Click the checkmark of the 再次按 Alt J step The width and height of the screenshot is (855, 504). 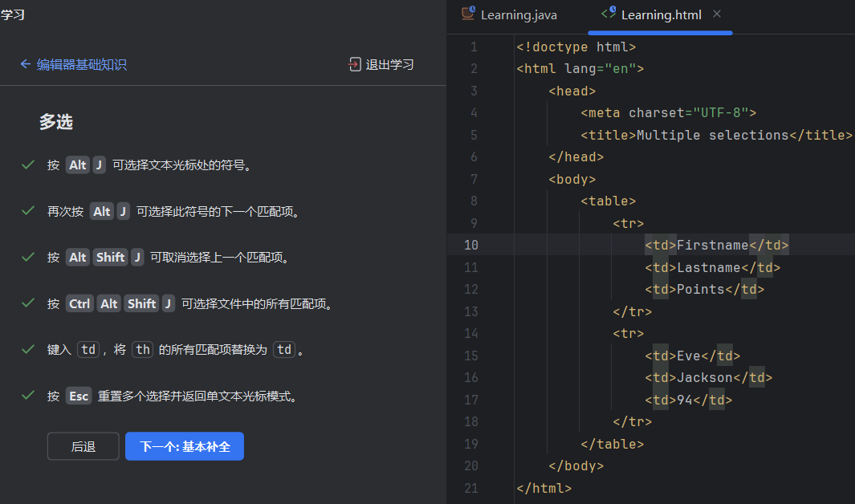pyautogui.click(x=28, y=211)
